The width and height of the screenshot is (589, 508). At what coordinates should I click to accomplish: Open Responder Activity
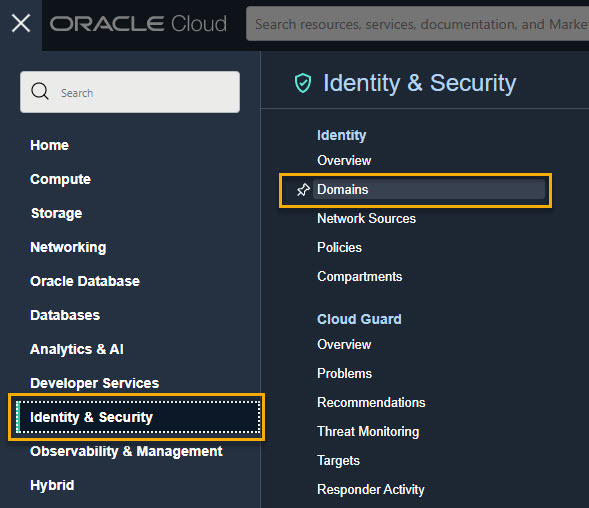pos(371,490)
